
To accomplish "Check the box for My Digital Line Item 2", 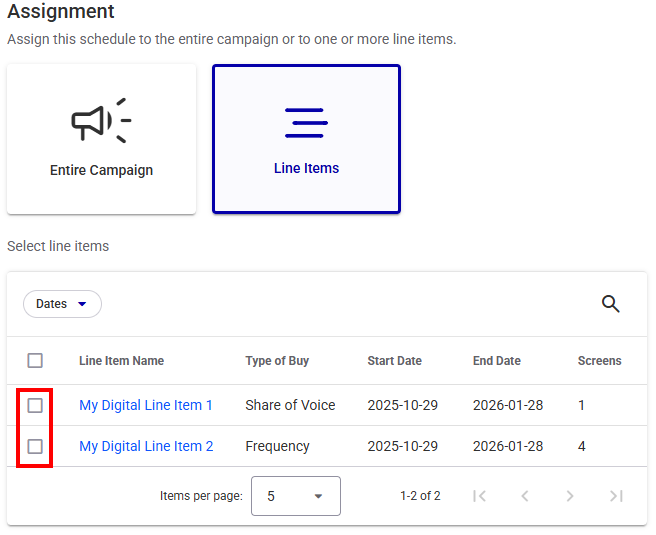I will point(35,447).
